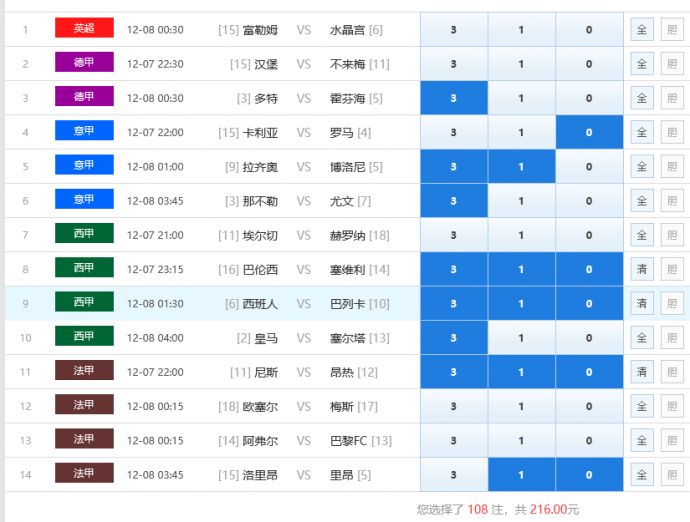Select away win 0 for 皇马 vs 塞尔塔
This screenshot has width=690, height=522.
(x=589, y=338)
